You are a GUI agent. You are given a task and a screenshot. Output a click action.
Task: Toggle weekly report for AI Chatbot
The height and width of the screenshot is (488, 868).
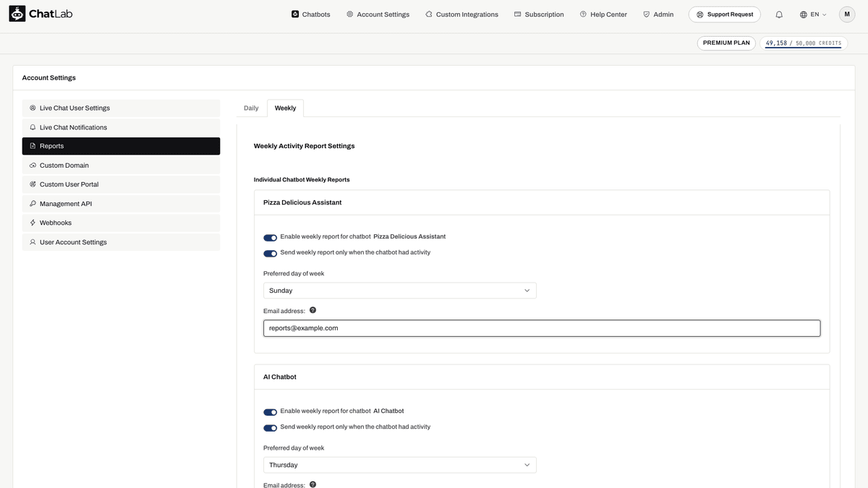271,412
